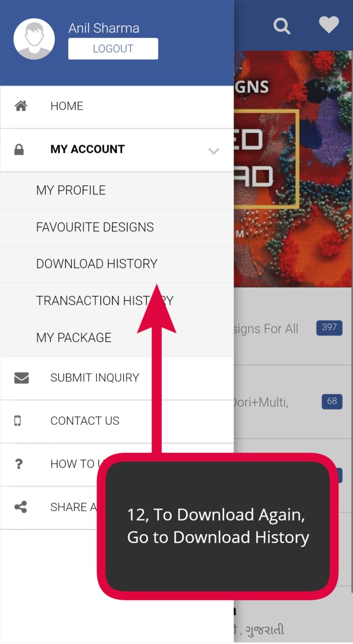Go to Favourite Designs
Viewport: 353px width, 644px height.
click(117, 227)
